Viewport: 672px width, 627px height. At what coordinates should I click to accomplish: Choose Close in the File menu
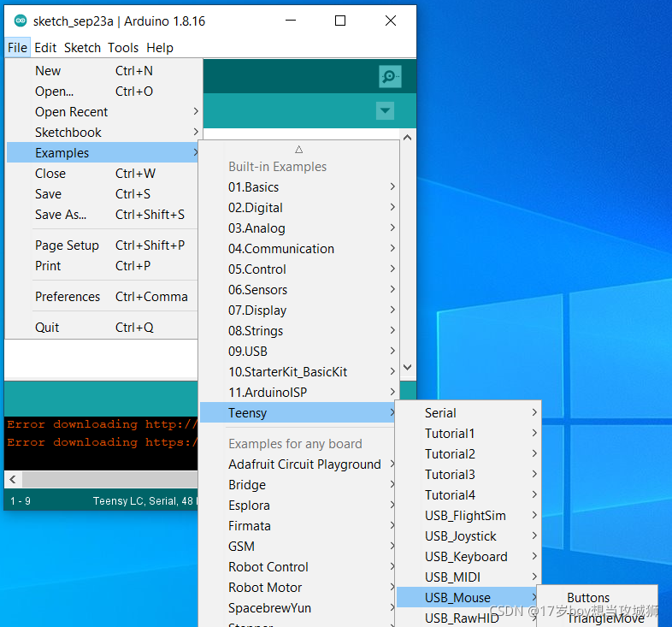(103, 174)
